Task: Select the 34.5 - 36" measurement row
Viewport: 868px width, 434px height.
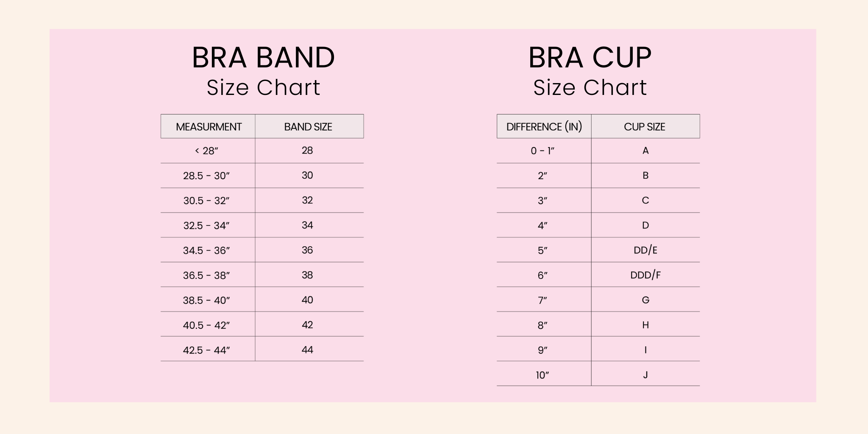Action: 206,250
